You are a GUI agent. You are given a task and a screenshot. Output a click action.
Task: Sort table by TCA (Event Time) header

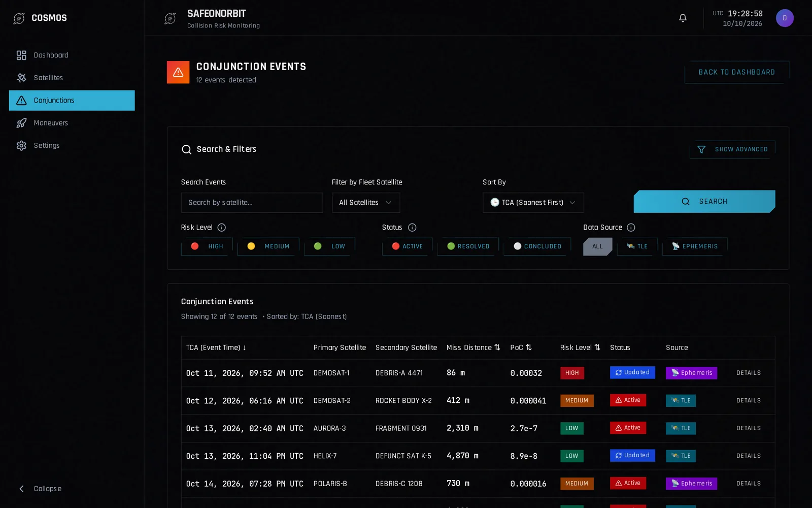216,347
